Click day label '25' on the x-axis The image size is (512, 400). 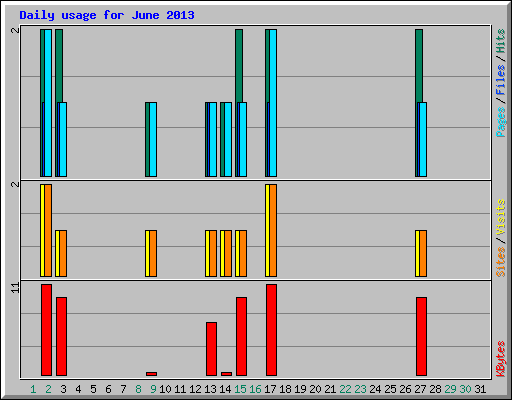(x=390, y=389)
